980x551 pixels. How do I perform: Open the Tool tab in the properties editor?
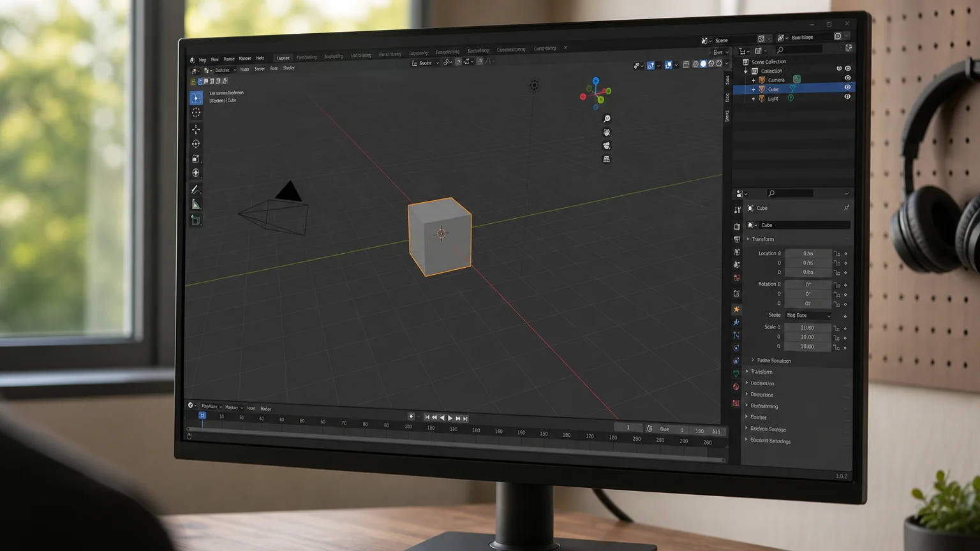pos(737,210)
